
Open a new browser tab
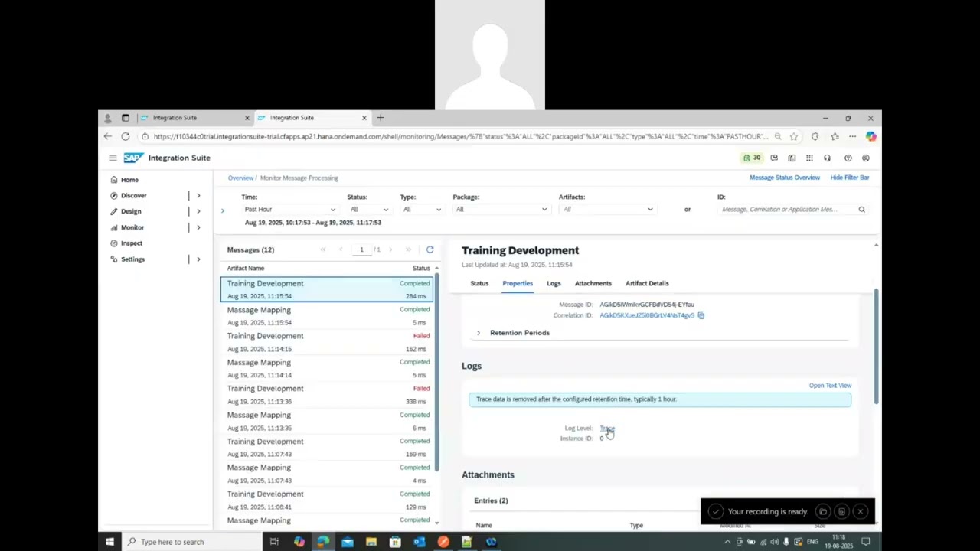pos(381,118)
